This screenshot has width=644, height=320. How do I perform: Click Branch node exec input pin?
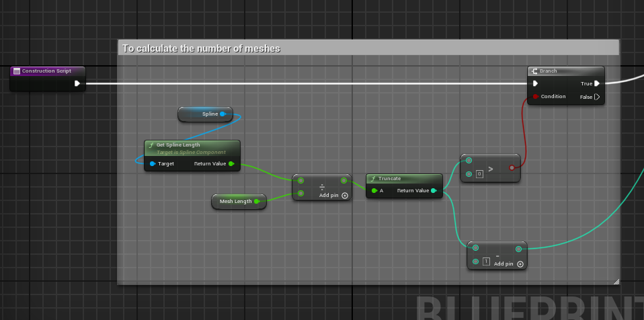coord(535,83)
